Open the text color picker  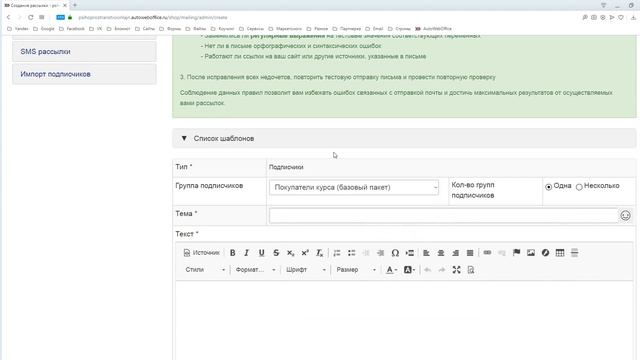[x=391, y=270]
